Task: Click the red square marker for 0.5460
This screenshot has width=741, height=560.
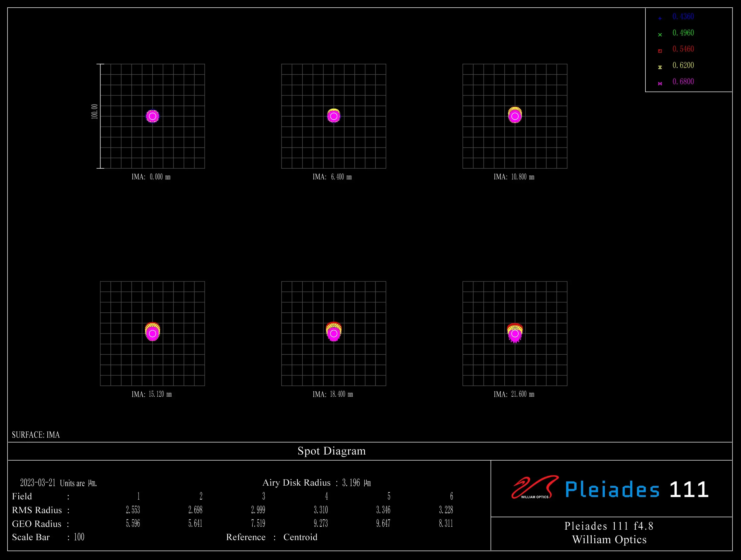Action: pos(660,51)
